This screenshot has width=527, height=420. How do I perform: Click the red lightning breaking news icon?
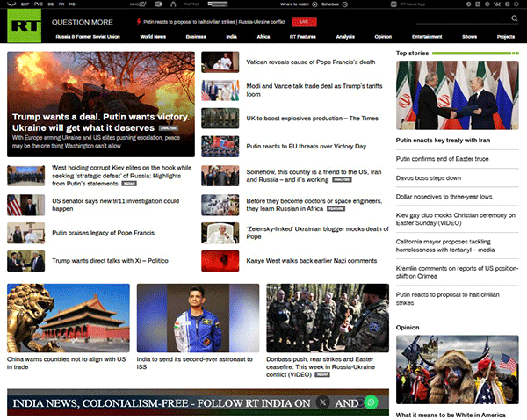click(139, 22)
